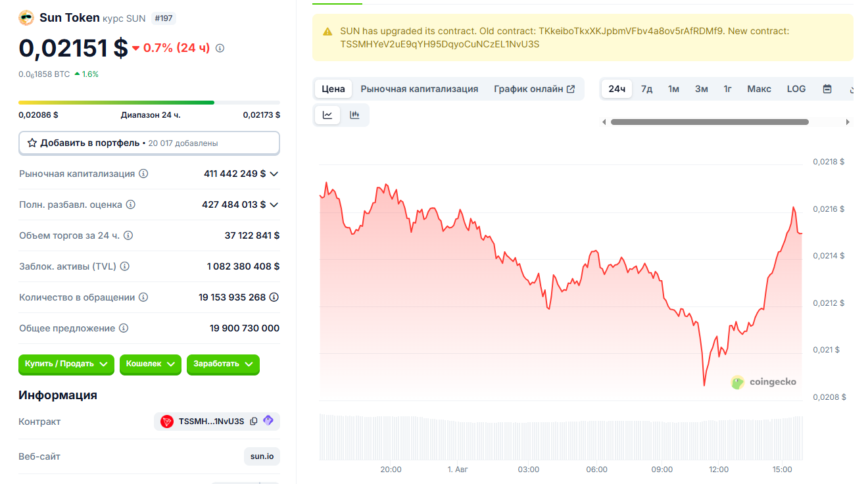The image size is (868, 484).
Task: Open the График онлайн tab
Action: 534,89
